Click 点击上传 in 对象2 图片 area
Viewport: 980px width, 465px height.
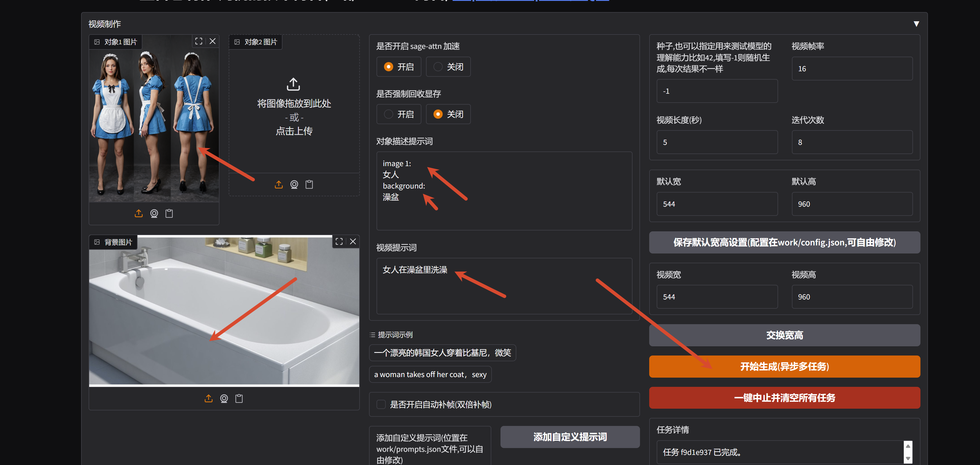click(294, 131)
